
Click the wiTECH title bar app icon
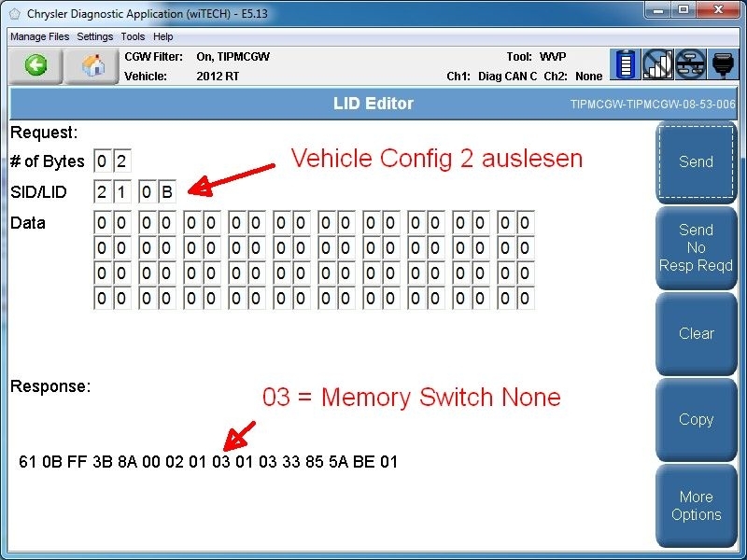(x=15, y=14)
